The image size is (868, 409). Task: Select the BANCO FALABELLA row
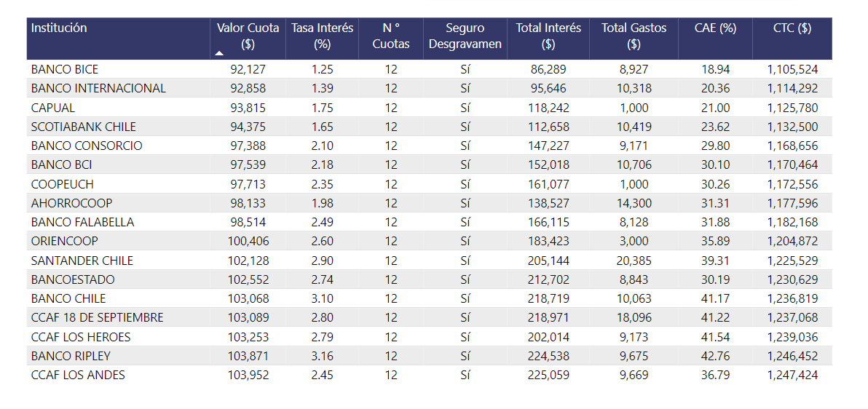pos(83,222)
